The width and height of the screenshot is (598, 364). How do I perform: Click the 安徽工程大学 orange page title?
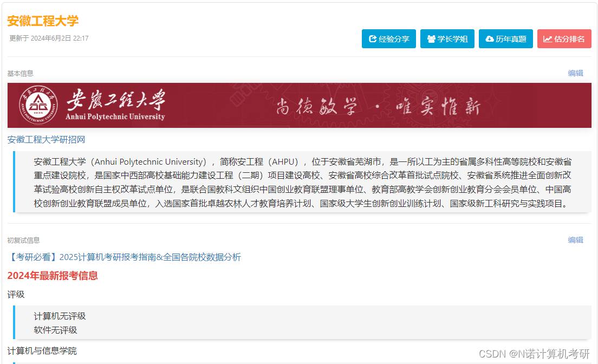pyautogui.click(x=43, y=21)
